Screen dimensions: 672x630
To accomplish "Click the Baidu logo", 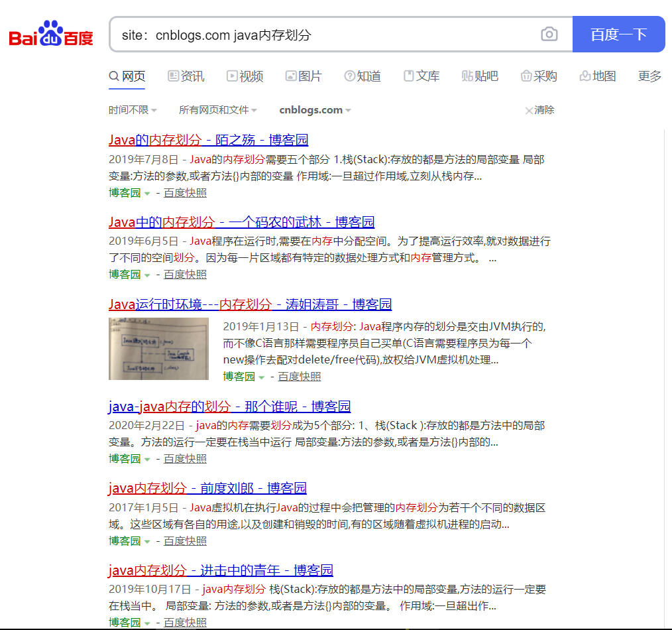I will 50,34.
